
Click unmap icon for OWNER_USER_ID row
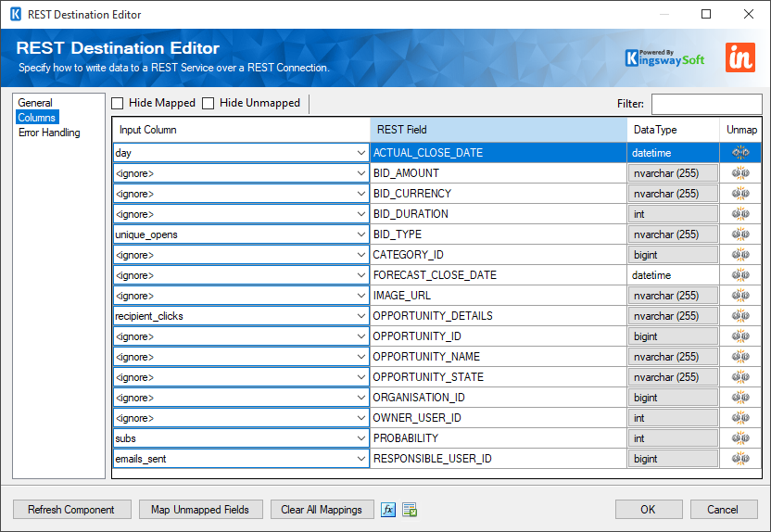point(740,418)
